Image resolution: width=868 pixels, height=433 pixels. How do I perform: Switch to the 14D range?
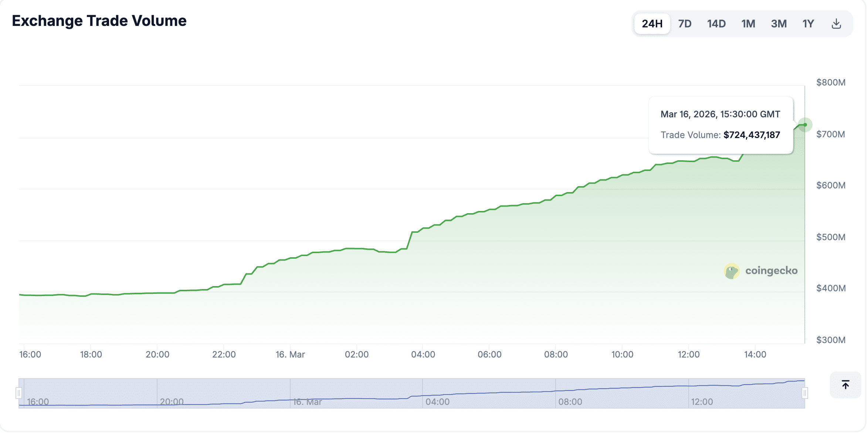716,24
